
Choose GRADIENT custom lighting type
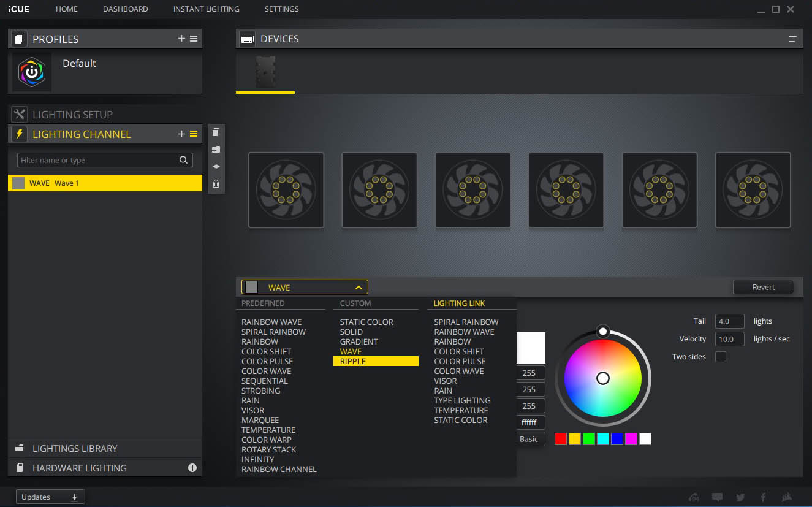359,341
